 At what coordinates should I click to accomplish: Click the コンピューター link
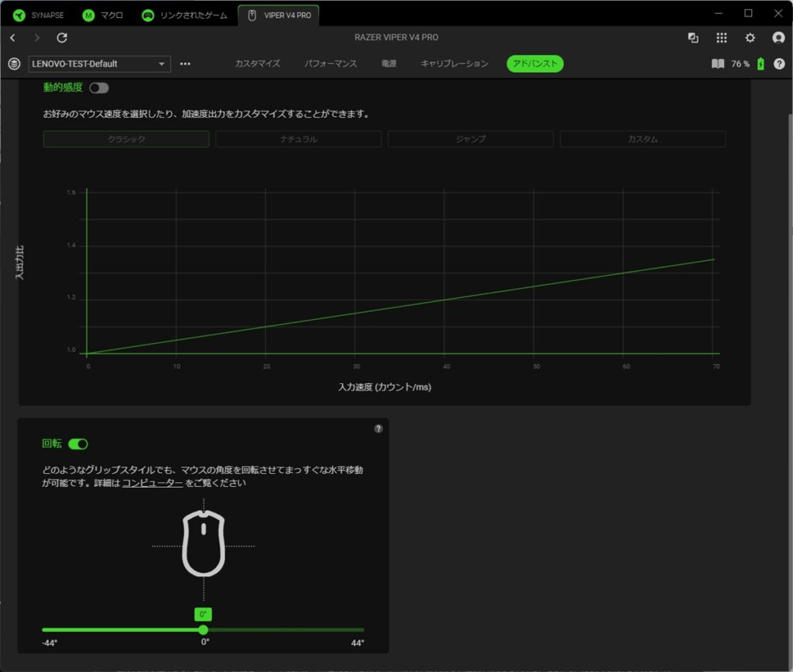pos(153,484)
